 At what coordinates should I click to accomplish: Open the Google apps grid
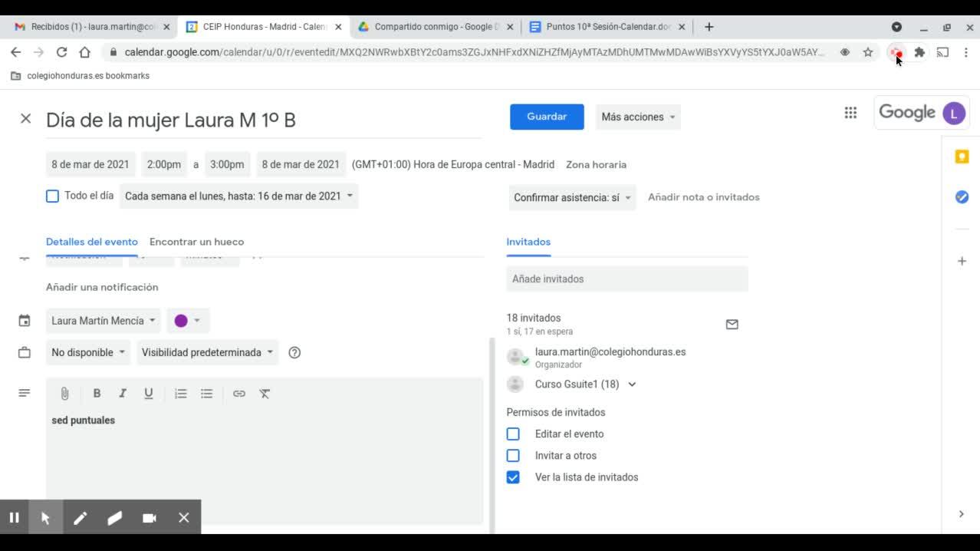[850, 113]
